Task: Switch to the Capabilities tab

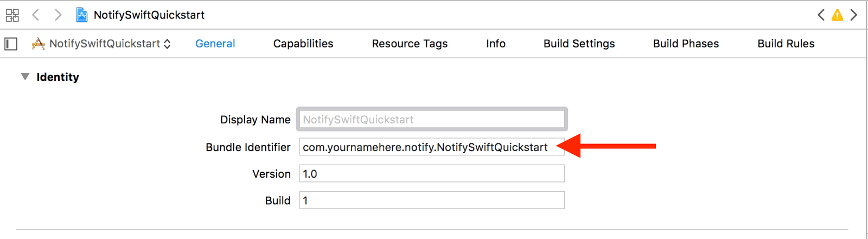Action: tap(303, 44)
